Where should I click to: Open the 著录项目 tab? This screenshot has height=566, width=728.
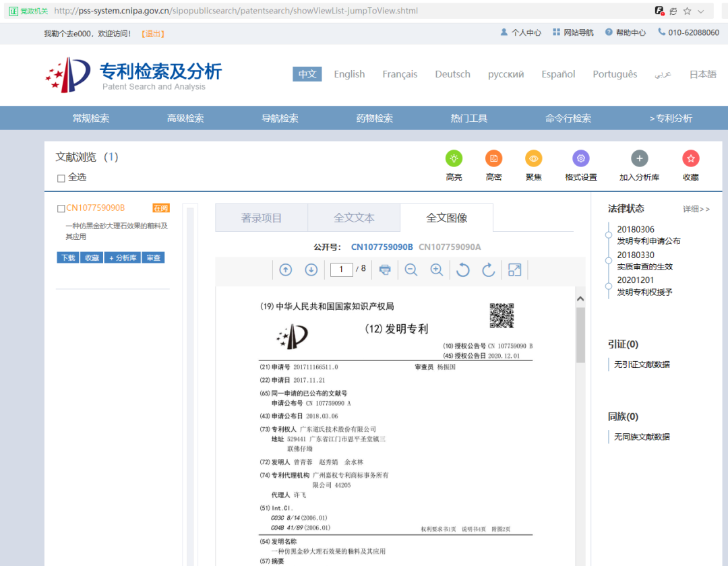pos(262,217)
